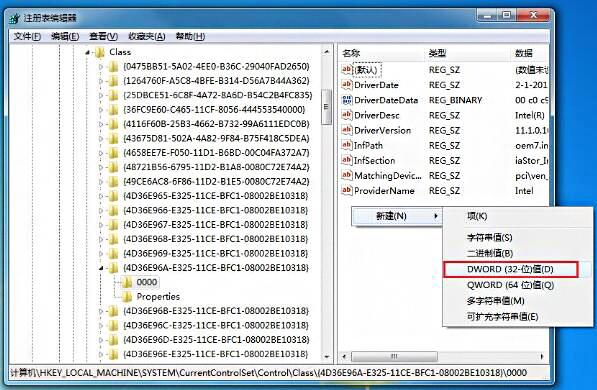Click the registry path in the status bar

coord(268,372)
